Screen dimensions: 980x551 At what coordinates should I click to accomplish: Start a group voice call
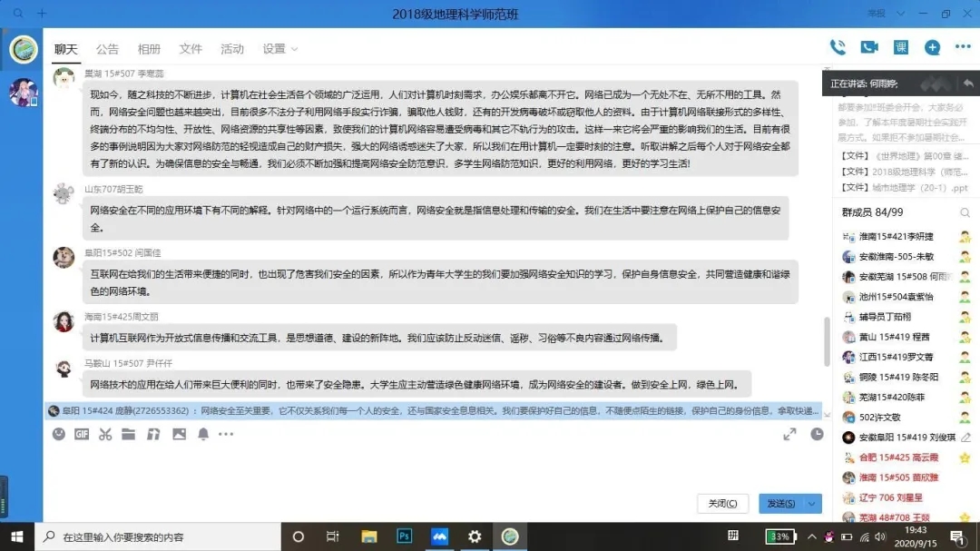(838, 47)
